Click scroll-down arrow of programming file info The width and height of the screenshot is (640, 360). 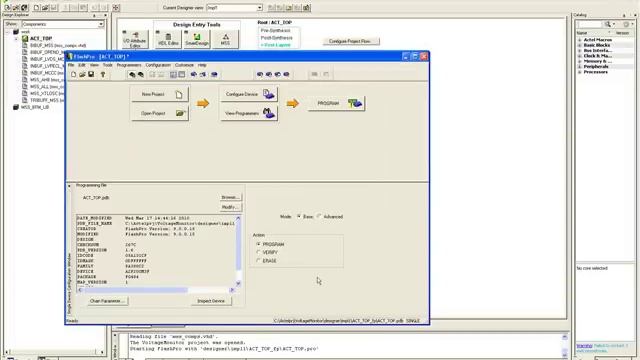pos(238,283)
